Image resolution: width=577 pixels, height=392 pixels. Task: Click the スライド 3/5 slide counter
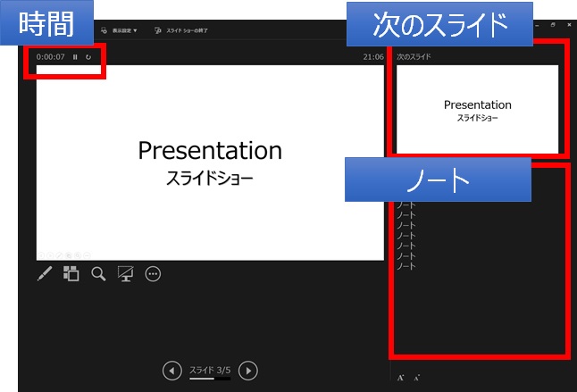[x=210, y=368]
